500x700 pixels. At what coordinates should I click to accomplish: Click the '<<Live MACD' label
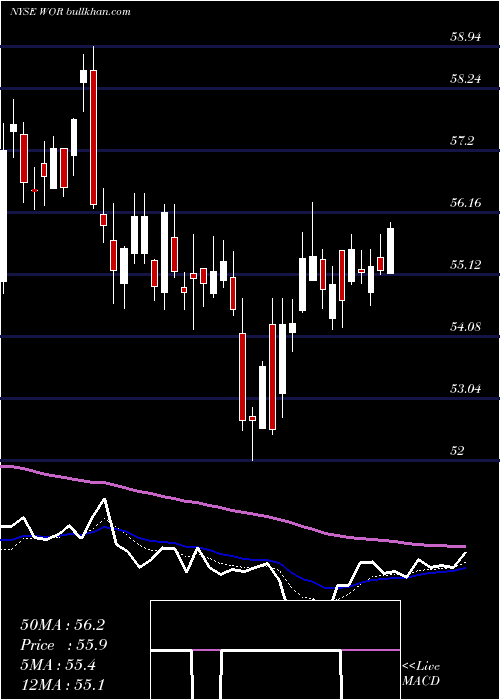coord(421,673)
